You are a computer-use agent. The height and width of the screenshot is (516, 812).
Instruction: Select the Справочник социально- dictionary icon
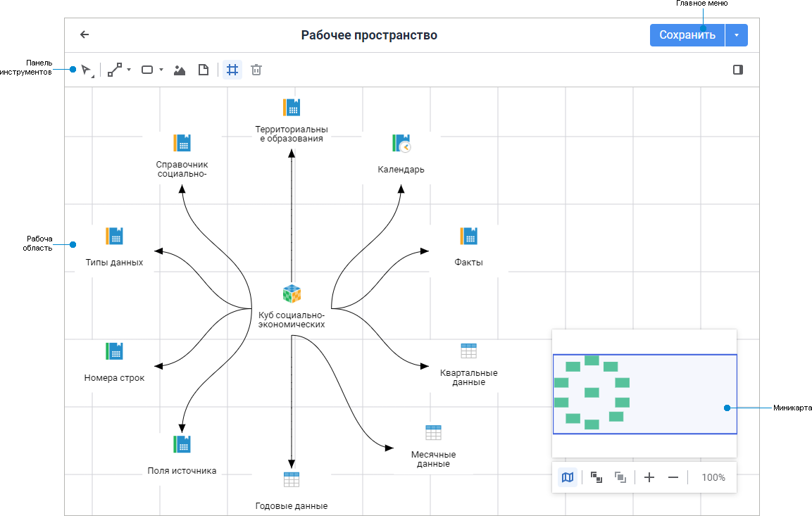[x=182, y=142]
